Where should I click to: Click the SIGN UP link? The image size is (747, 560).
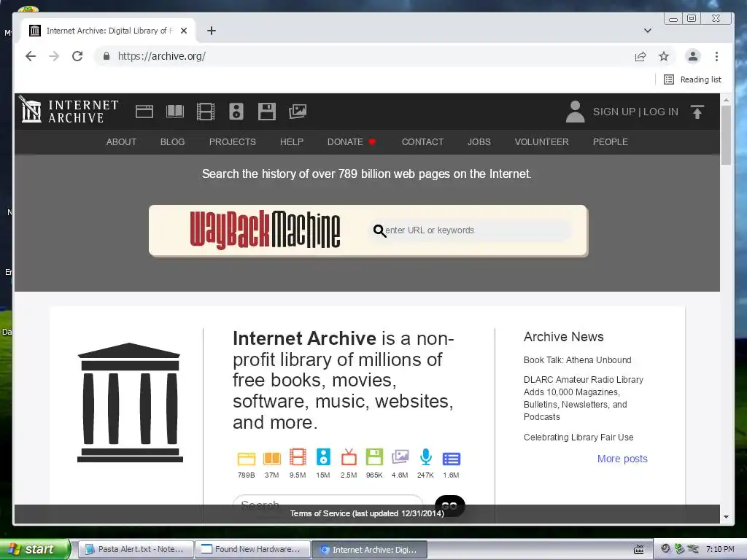[x=614, y=112]
